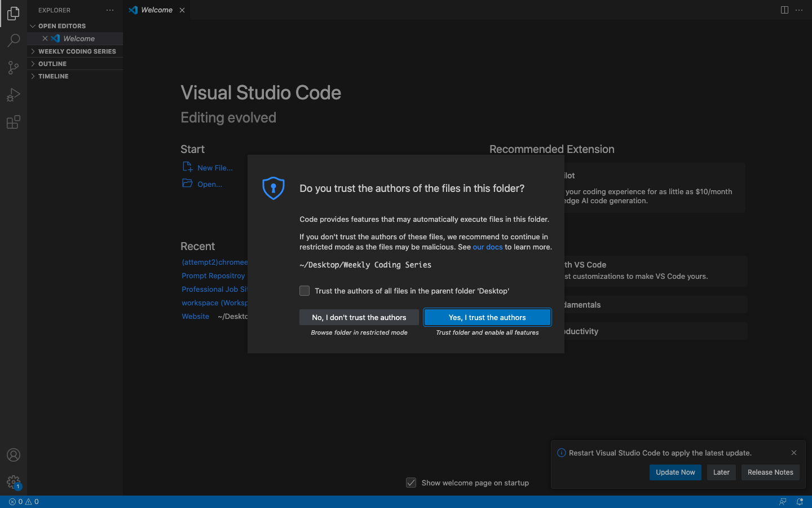Screen dimensions: 812x508
Task: Click 'Trust folder and enable all features' caption
Action: click(x=487, y=332)
